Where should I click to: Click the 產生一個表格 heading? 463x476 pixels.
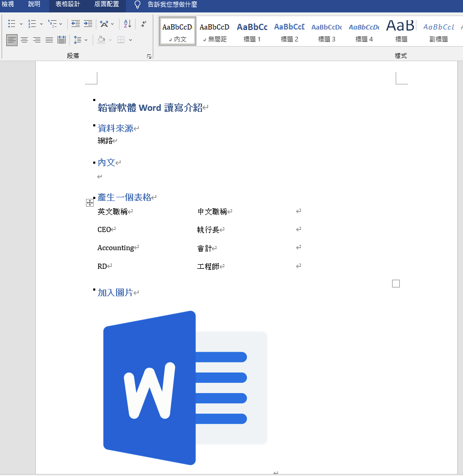click(x=124, y=197)
